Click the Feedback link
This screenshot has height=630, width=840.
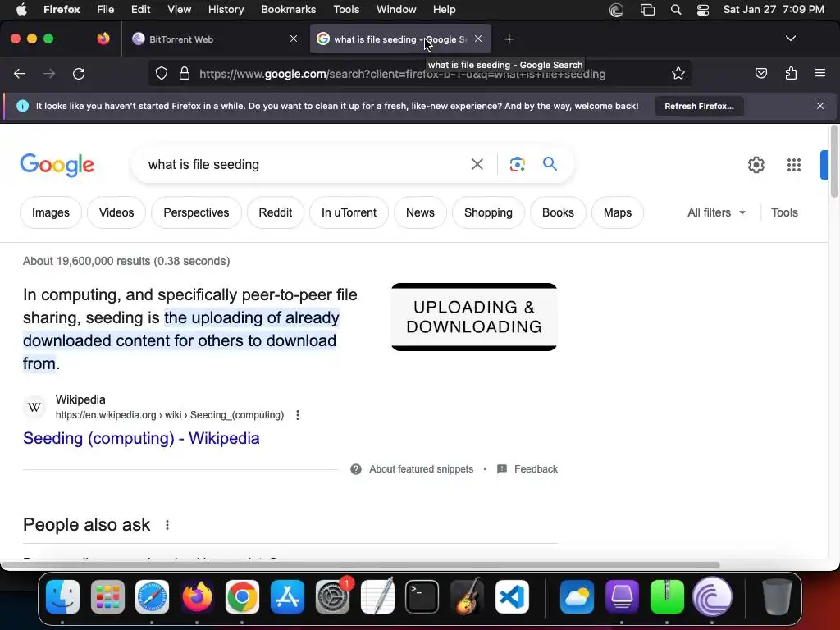(536, 469)
